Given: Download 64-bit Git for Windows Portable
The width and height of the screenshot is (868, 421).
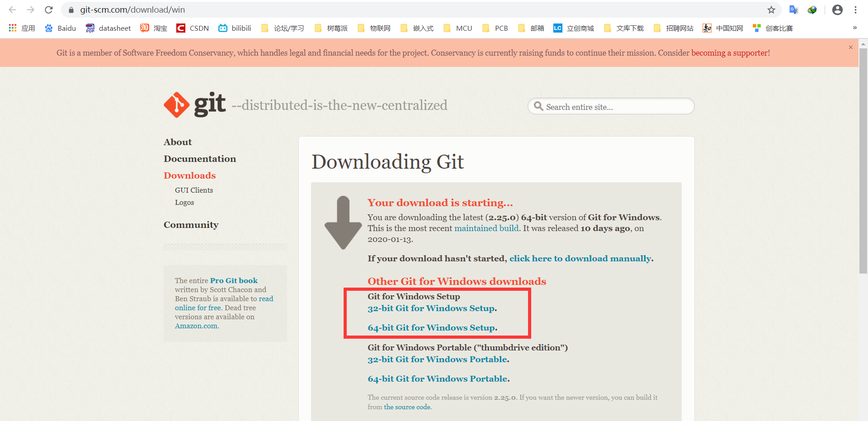Looking at the screenshot, I should coord(438,379).
